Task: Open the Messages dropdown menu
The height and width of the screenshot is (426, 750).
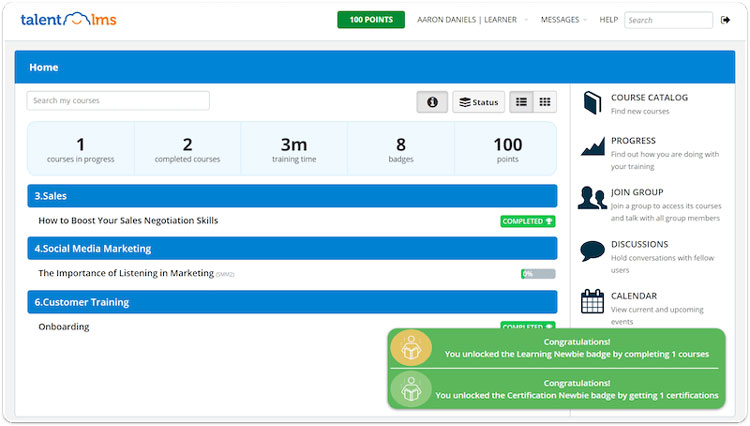Action: coord(562,20)
